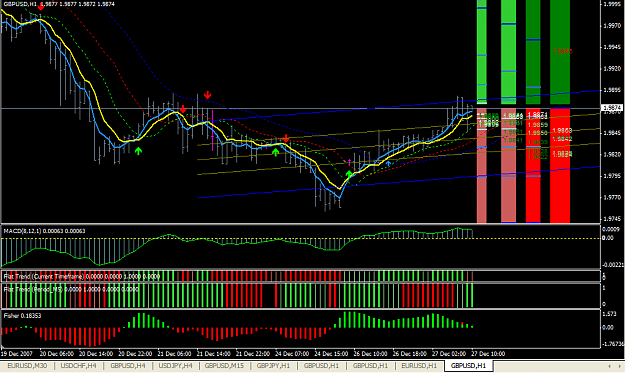Click the 24 Dec 15:00 time label

point(331,353)
